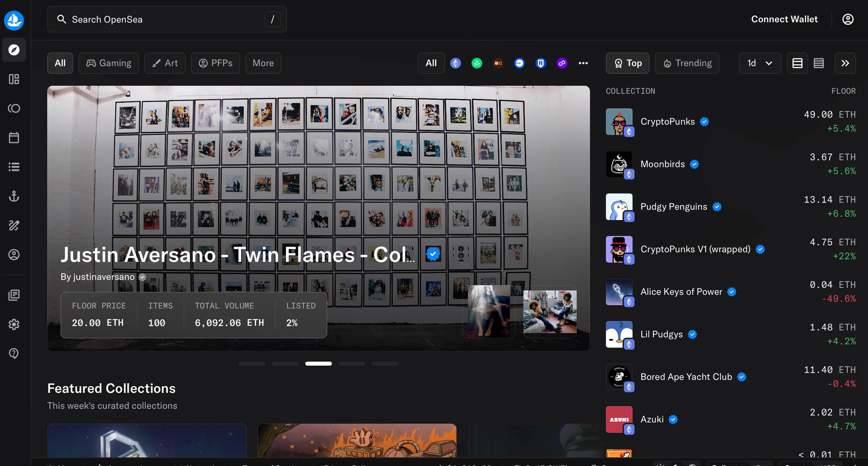Open the settings gear in sidebar
Screen dimensions: 868x466
[x=14, y=324]
